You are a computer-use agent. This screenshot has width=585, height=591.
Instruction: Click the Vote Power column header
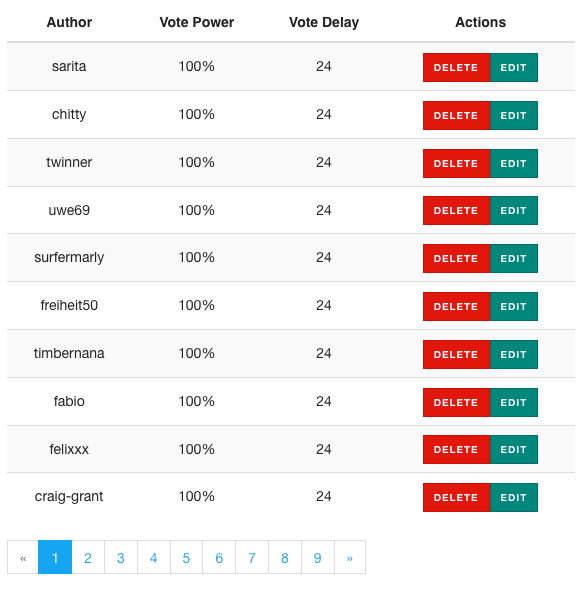pos(196,22)
